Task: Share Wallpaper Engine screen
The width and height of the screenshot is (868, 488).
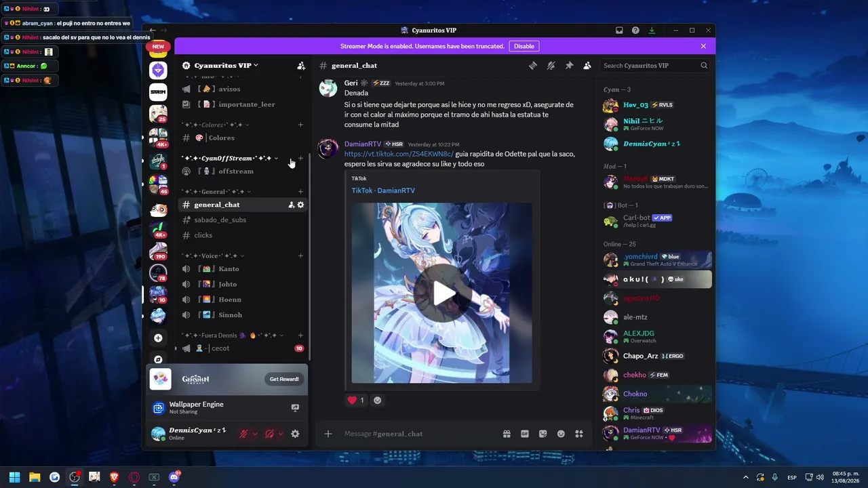Action: tap(295, 407)
